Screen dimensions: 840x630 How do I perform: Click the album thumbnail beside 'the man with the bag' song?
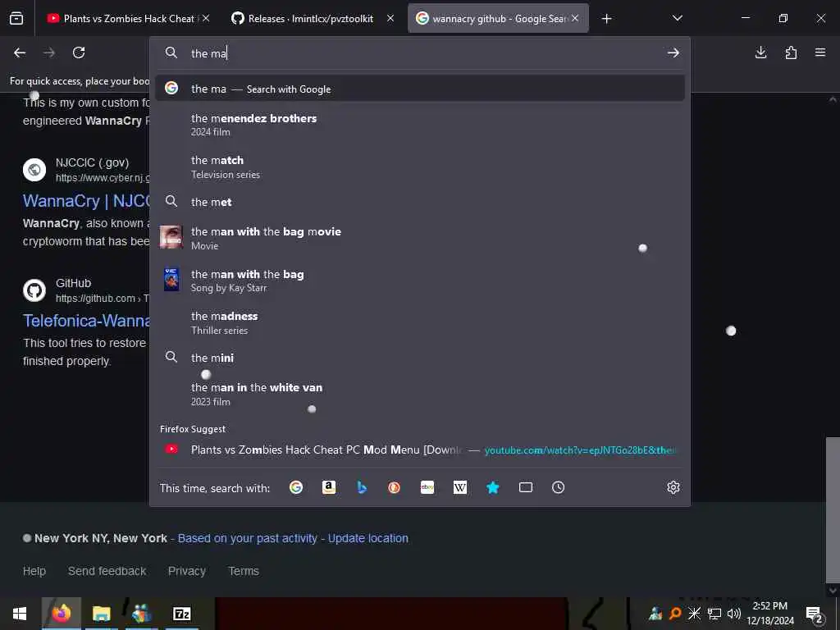point(171,279)
